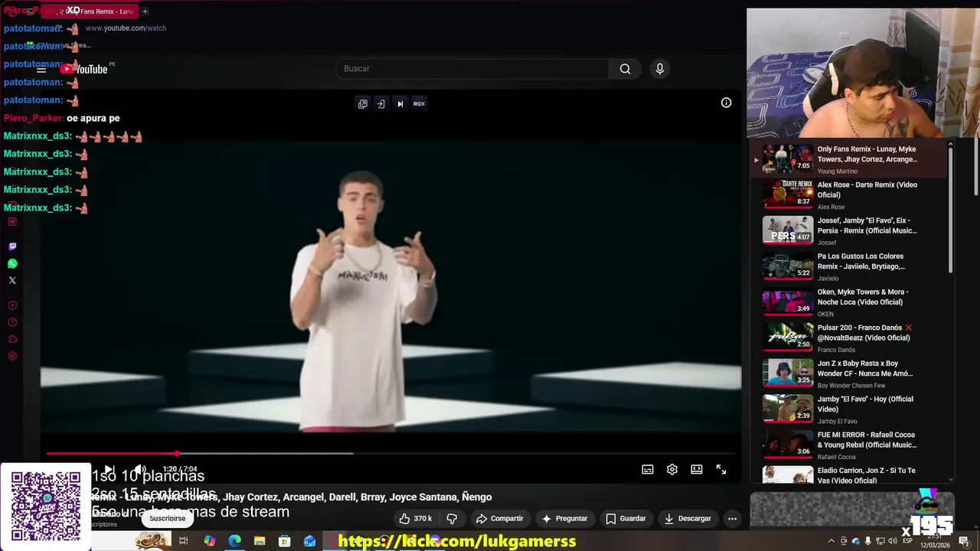Click the Suscribirse button
980x551 pixels.
[167, 519]
